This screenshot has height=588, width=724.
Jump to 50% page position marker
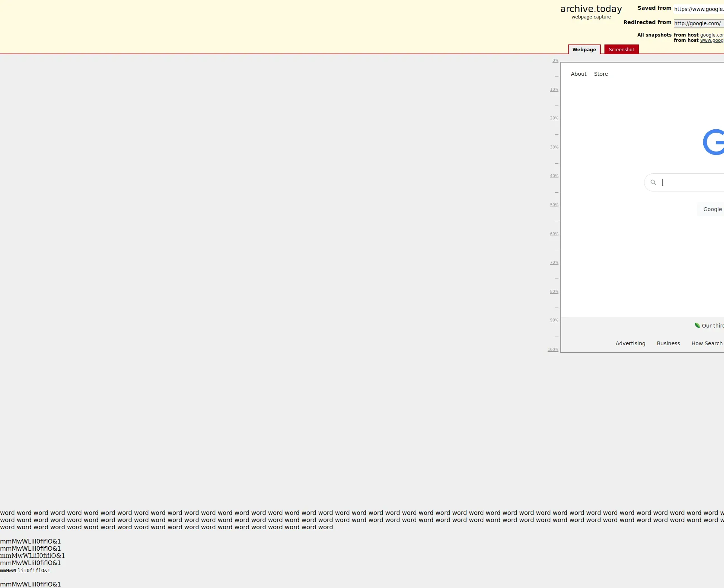(x=554, y=205)
